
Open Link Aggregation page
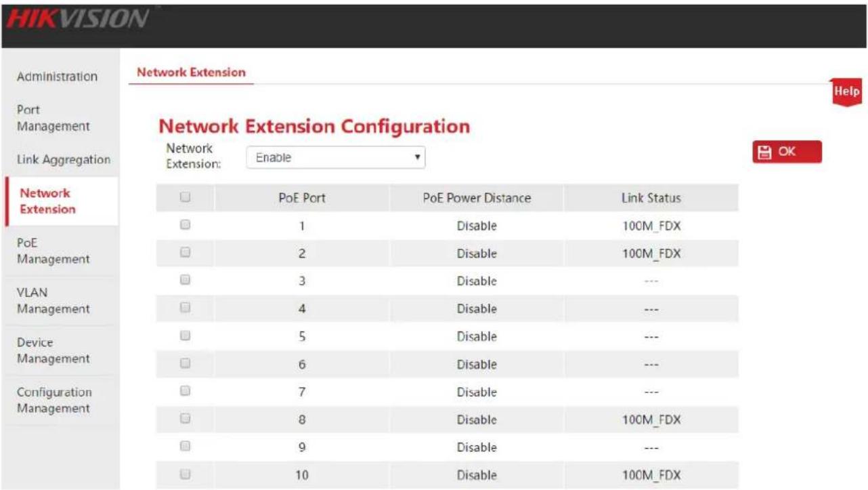(x=63, y=160)
